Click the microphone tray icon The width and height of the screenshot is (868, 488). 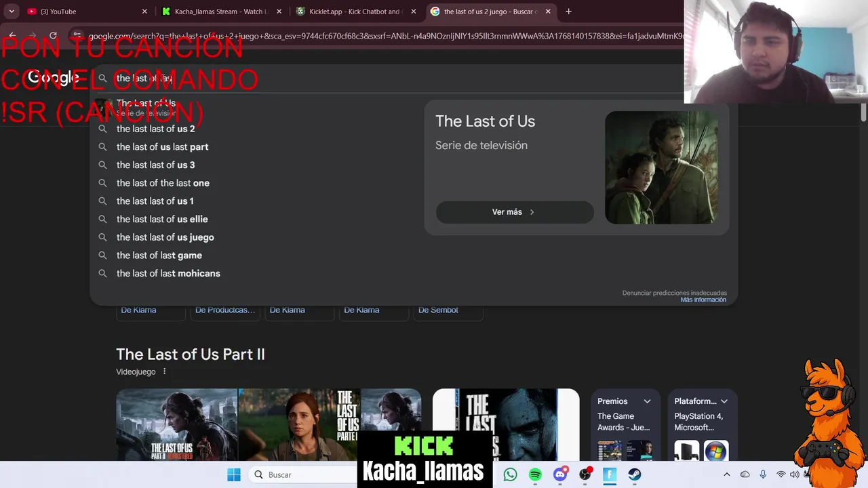point(763,474)
